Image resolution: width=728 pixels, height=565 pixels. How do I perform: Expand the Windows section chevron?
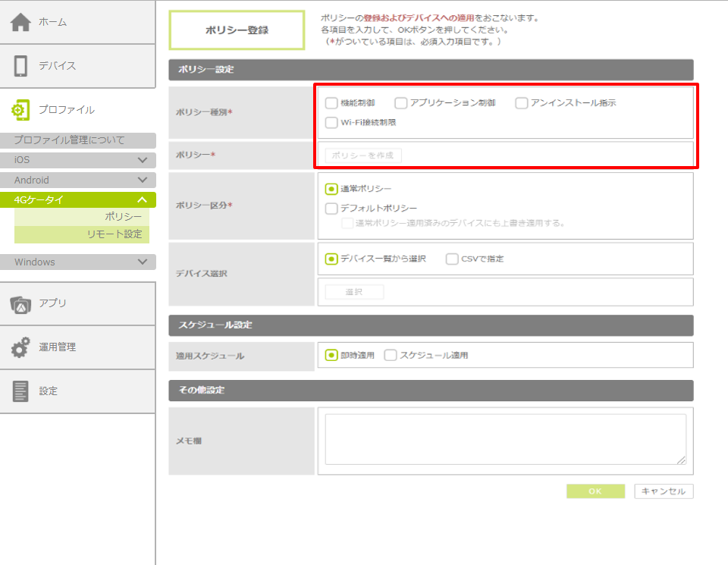(x=142, y=262)
